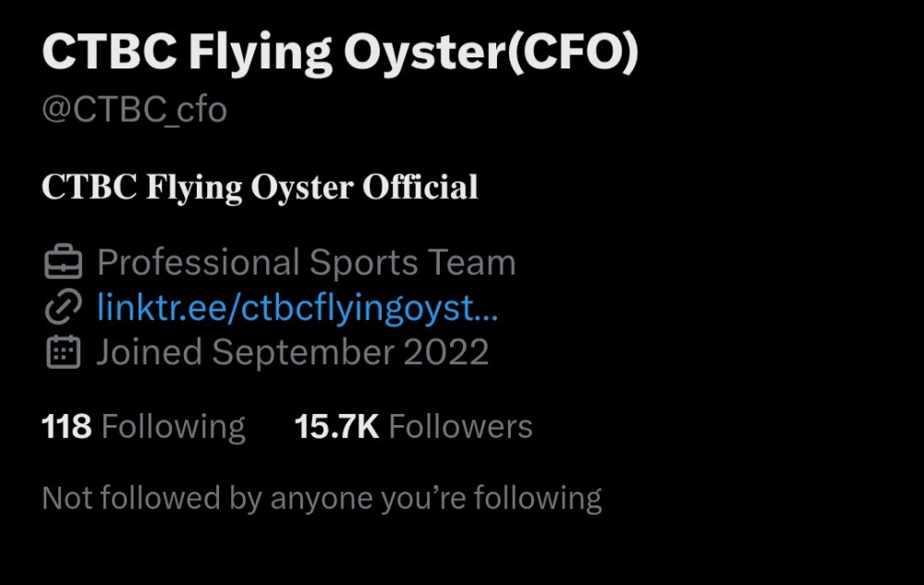Image resolution: width=924 pixels, height=585 pixels.
Task: Select the @CTBC_cfo username handle
Action: pyautogui.click(x=134, y=110)
